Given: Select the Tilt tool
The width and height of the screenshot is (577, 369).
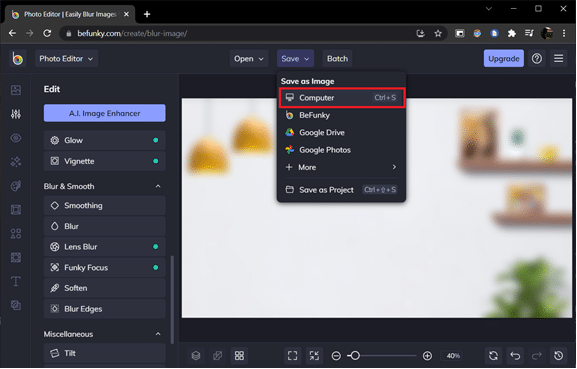Looking at the screenshot, I should 105,354.
